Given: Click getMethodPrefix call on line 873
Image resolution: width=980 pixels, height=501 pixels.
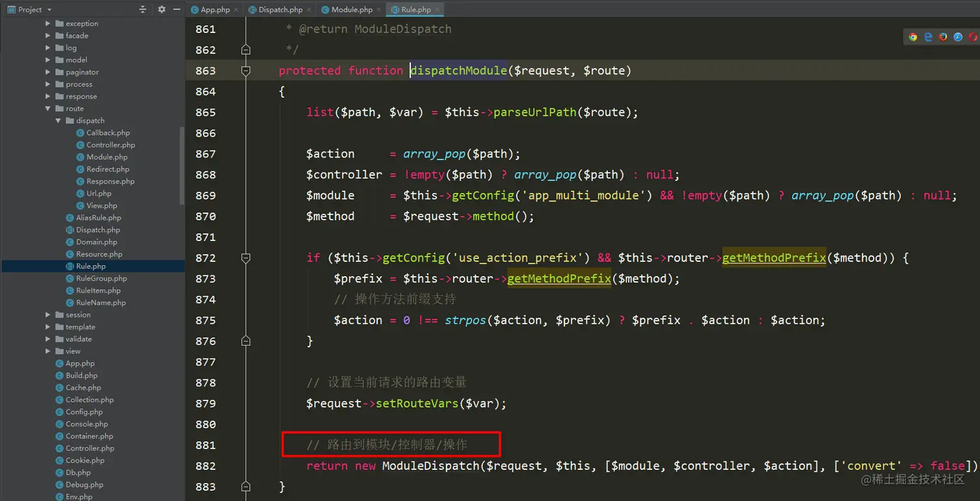Looking at the screenshot, I should (559, 279).
